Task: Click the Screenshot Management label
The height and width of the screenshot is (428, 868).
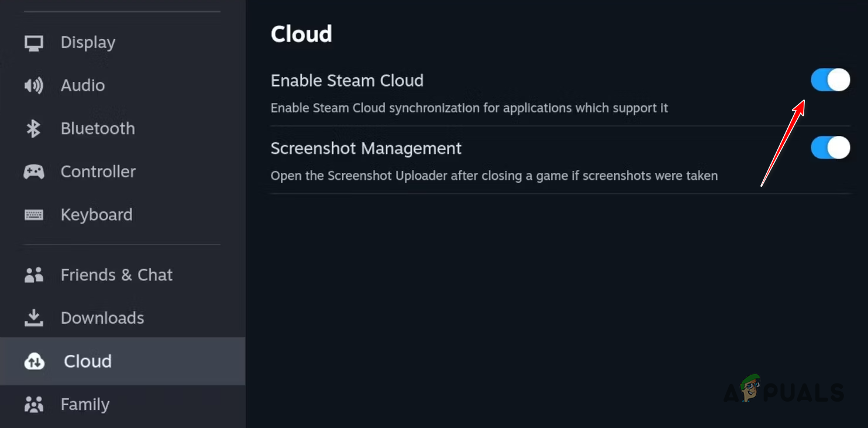Action: (x=366, y=148)
